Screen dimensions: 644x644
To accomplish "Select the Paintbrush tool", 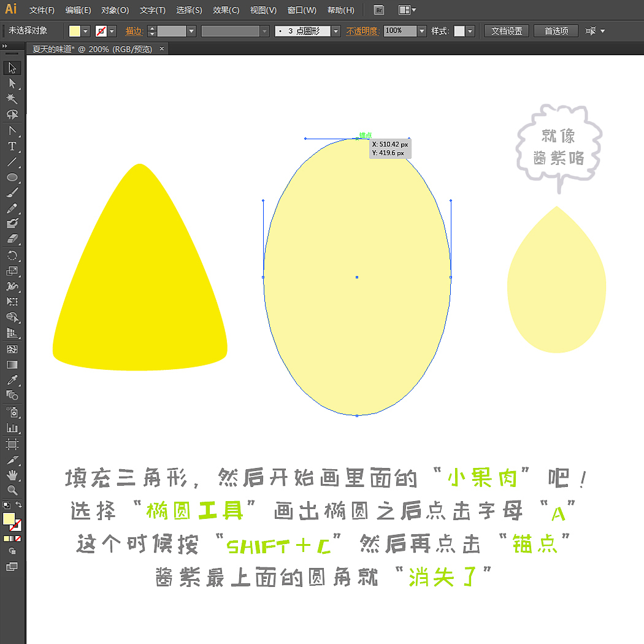I will coord(12,193).
